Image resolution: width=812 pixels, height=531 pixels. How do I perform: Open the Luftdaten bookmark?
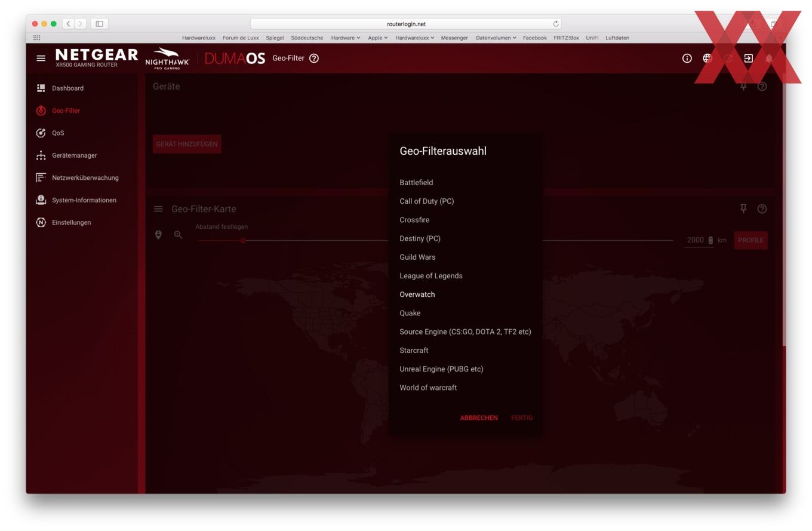[617, 38]
